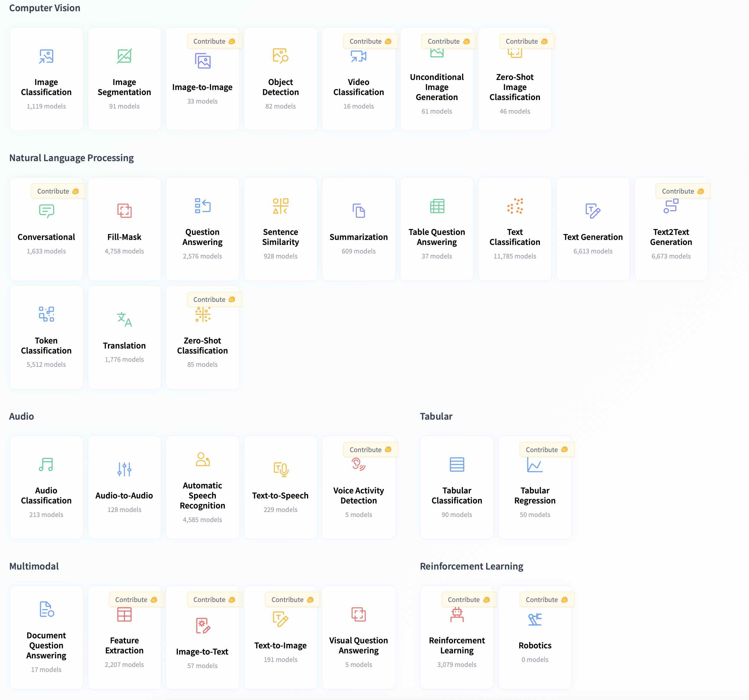Click Contribute badge on Tabular Regression
The height and width of the screenshot is (700, 749).
(x=546, y=449)
